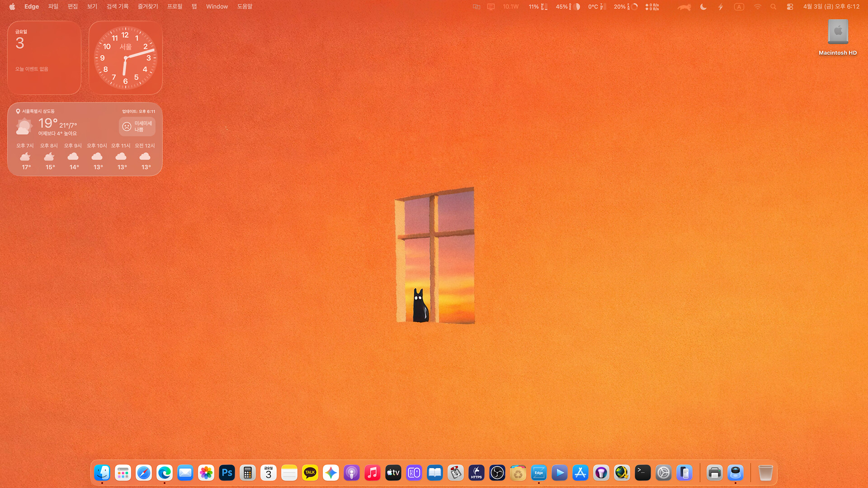Launch KakaoTalk from the Dock
This screenshot has width=868, height=488.
point(310,473)
